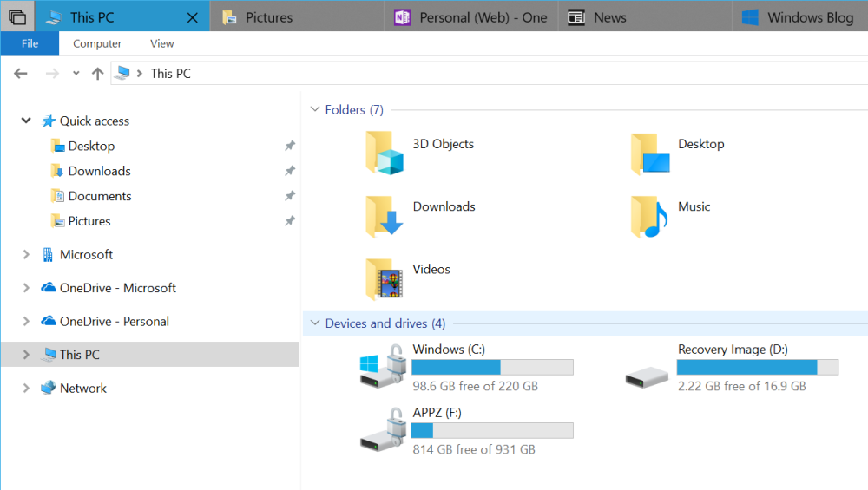Image resolution: width=868 pixels, height=490 pixels.
Task: Select Pictures under Quick access
Action: (89, 221)
